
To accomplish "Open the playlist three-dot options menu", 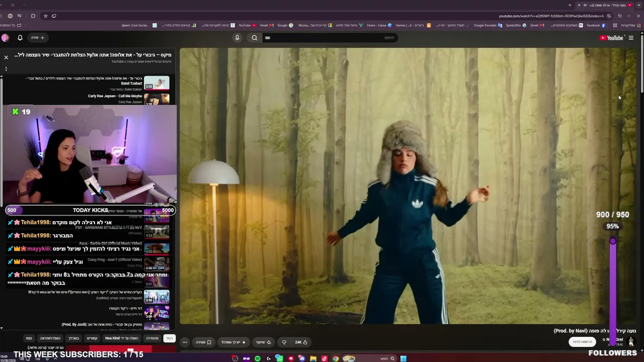I will click(x=6, y=69).
